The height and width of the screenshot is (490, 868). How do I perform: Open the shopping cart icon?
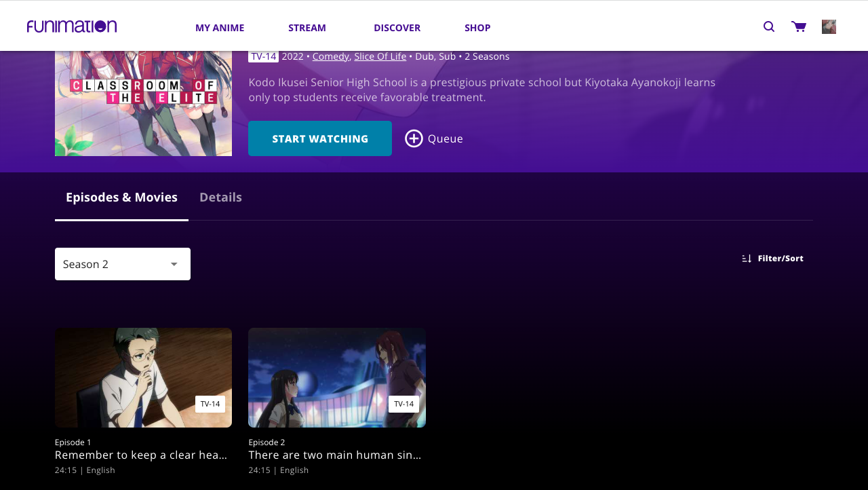click(x=799, y=26)
